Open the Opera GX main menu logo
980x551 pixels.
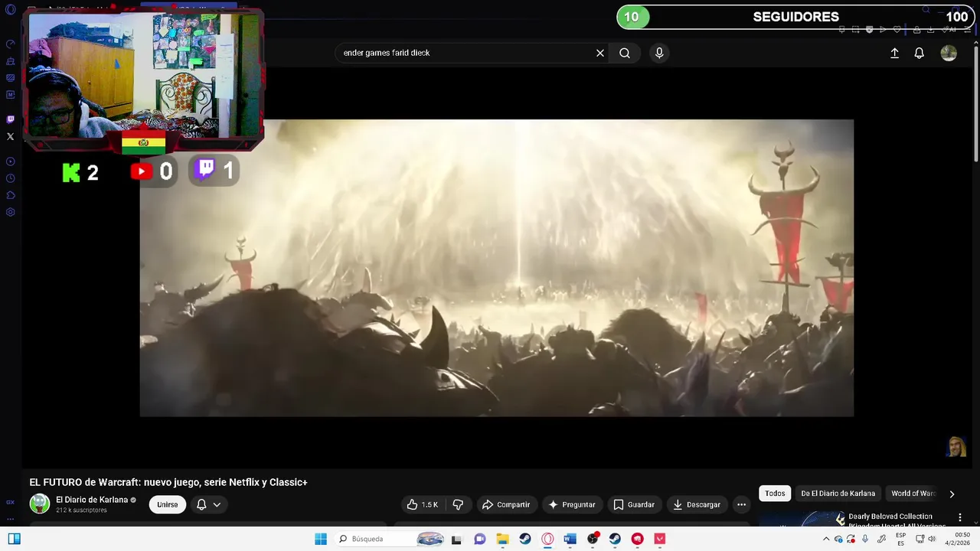coord(11,10)
